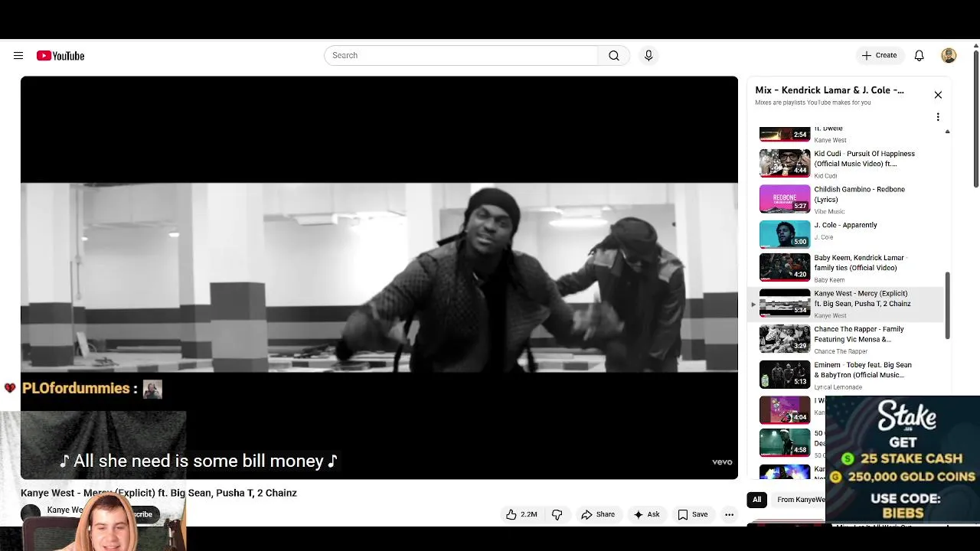Select Eminem Tobey playlist title
Image resolution: width=980 pixels, height=551 pixels.
[863, 370]
